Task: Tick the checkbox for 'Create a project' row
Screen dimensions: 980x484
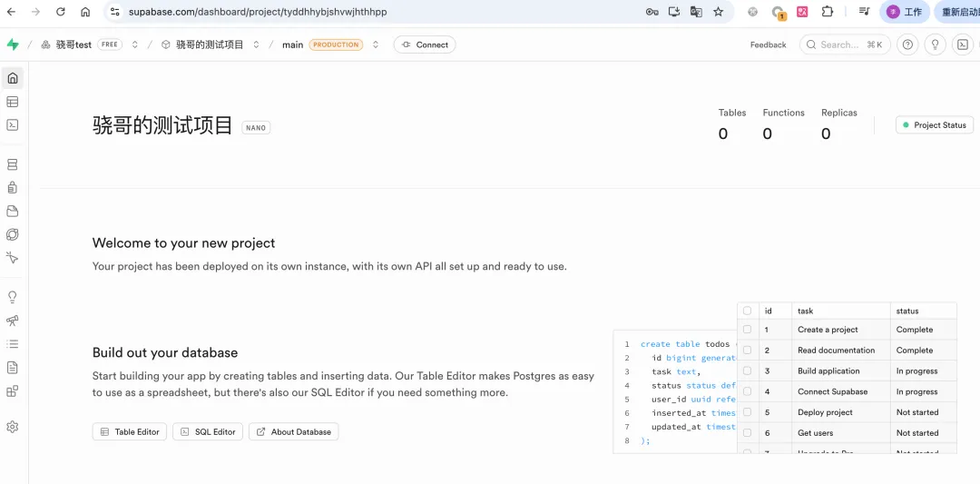Action: 747,330
